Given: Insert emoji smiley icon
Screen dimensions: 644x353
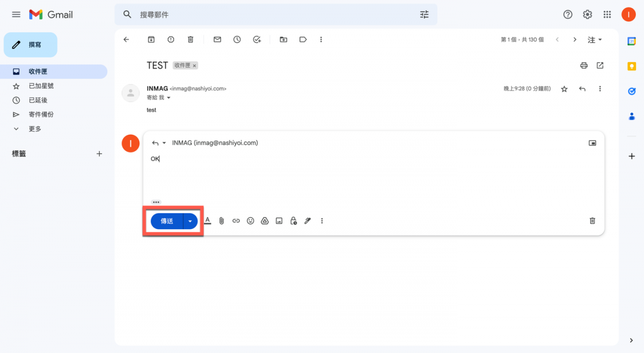Looking at the screenshot, I should 250,221.
